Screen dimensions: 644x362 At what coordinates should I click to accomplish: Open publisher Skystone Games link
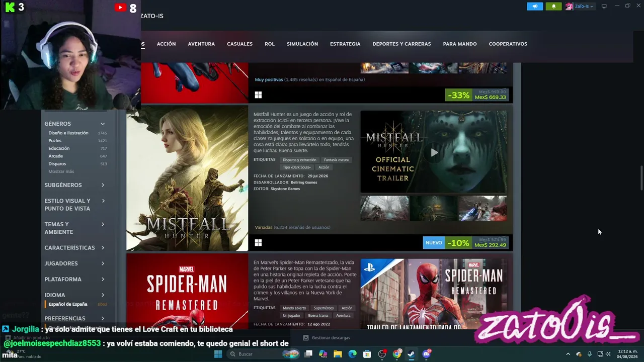coord(285,189)
